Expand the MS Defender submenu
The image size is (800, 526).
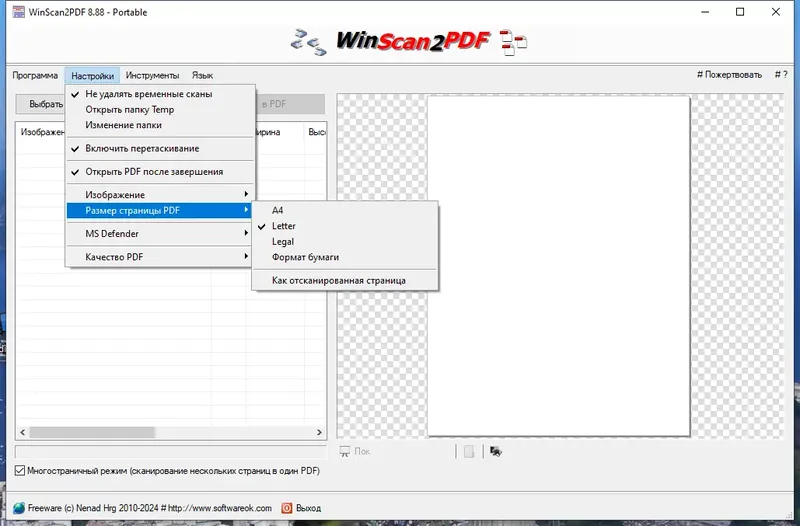click(160, 234)
